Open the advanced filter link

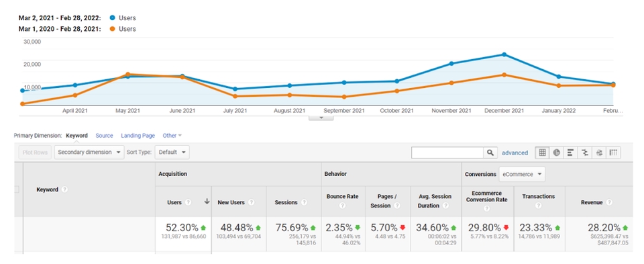coord(515,152)
